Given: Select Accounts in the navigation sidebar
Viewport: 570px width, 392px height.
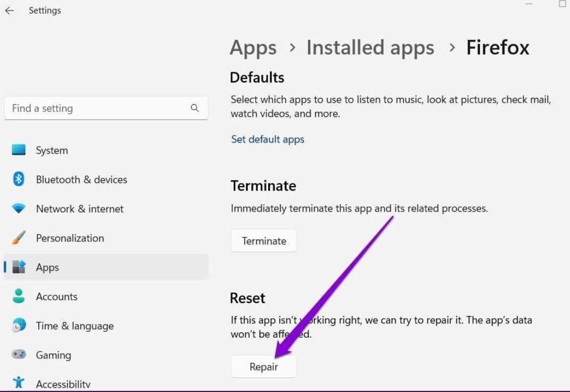Looking at the screenshot, I should [56, 296].
